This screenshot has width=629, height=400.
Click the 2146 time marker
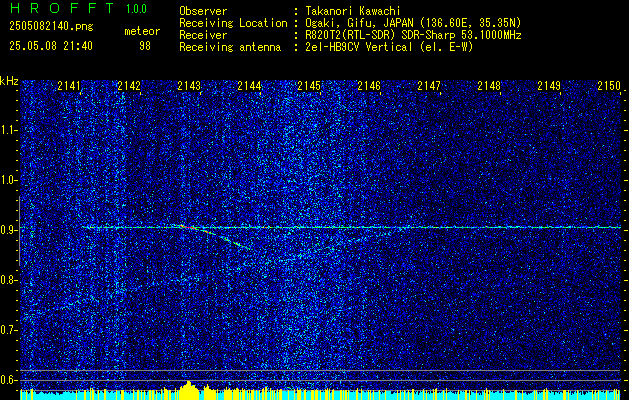coord(369,86)
